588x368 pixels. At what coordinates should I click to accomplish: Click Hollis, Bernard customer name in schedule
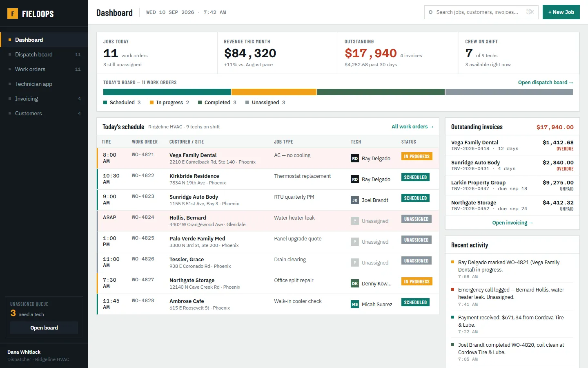tap(188, 218)
